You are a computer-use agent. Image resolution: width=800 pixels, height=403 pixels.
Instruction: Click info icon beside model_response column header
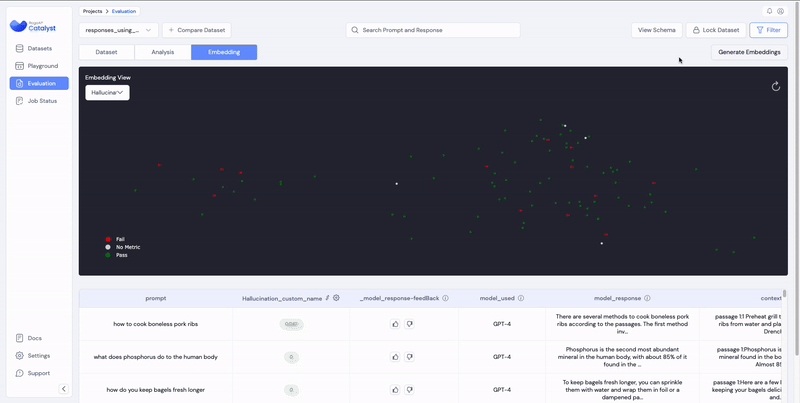pos(648,298)
